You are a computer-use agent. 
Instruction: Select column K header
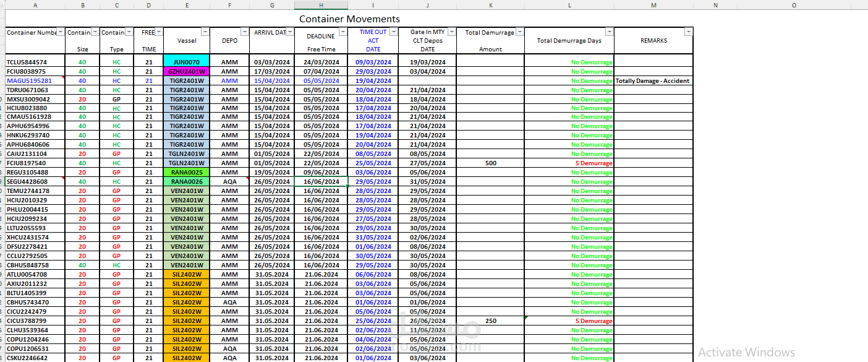(x=490, y=5)
